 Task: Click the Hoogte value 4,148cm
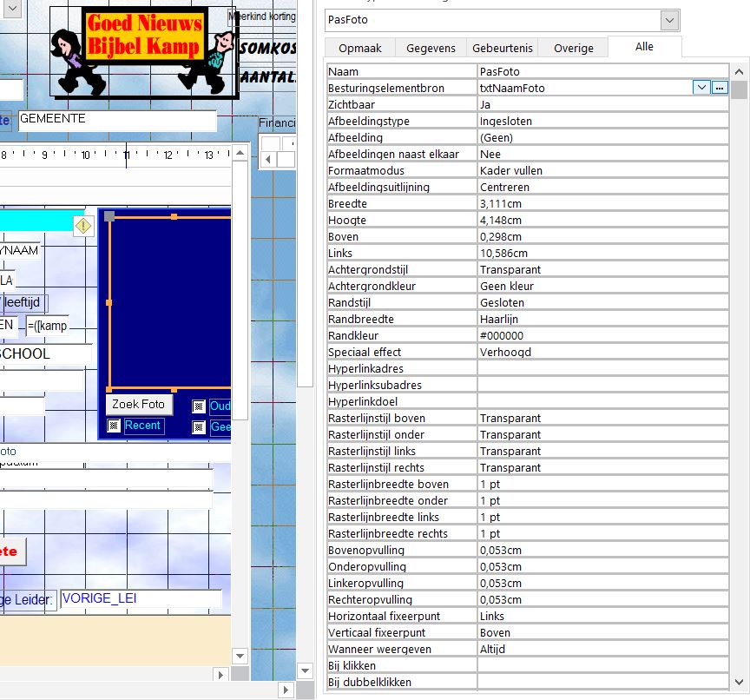[602, 220]
